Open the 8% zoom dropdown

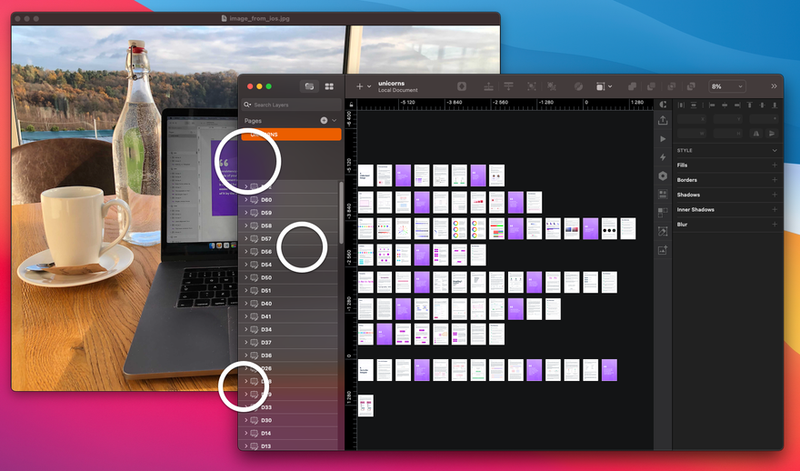(727, 86)
